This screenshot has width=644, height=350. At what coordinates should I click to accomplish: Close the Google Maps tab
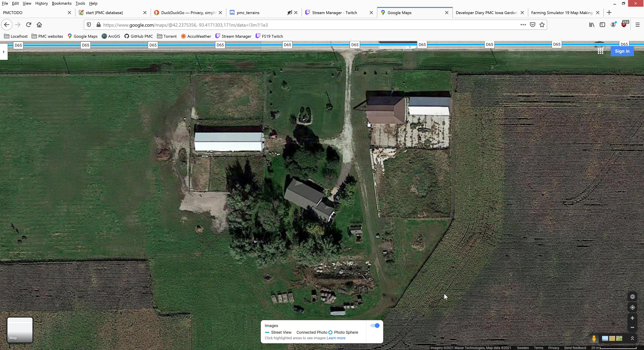tap(447, 13)
